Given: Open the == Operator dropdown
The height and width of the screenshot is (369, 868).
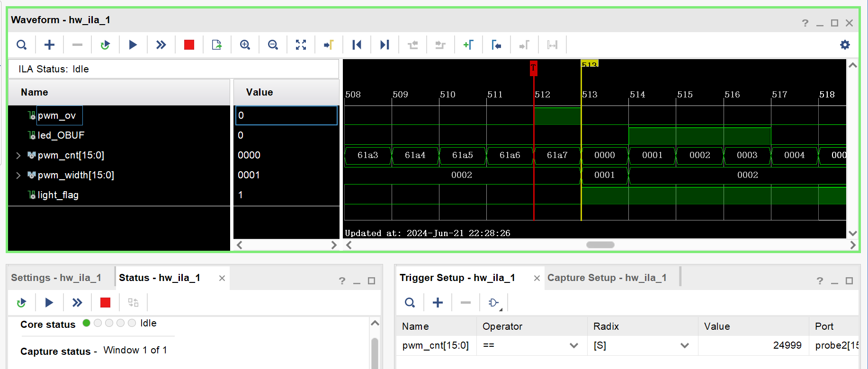Looking at the screenshot, I should pos(574,345).
